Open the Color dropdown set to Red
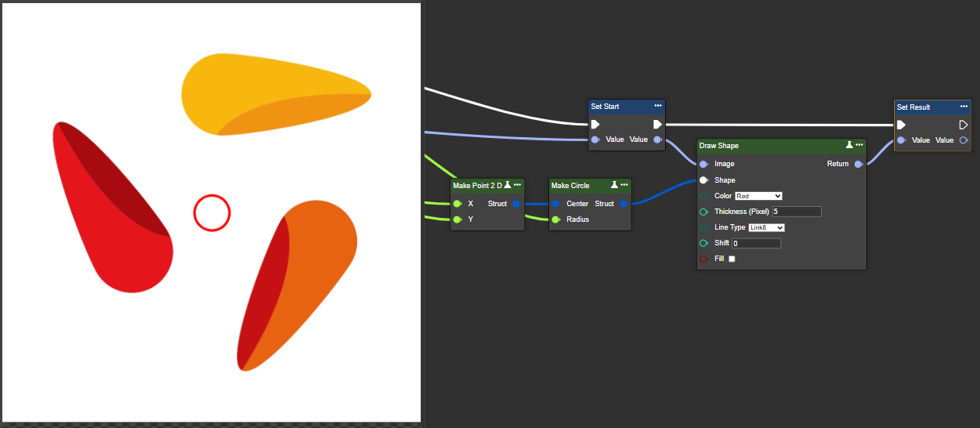 point(758,196)
